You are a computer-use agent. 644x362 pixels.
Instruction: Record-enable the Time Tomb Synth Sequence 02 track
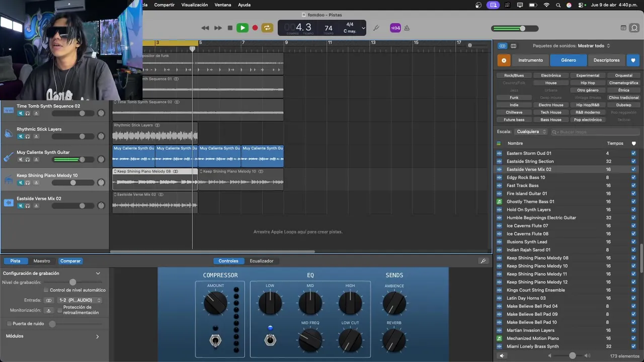click(x=36, y=113)
